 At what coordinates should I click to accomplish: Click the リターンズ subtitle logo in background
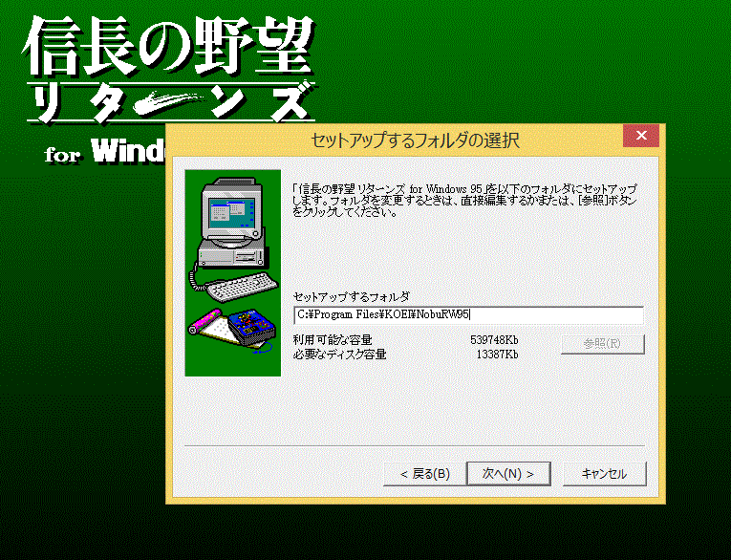coord(171,103)
